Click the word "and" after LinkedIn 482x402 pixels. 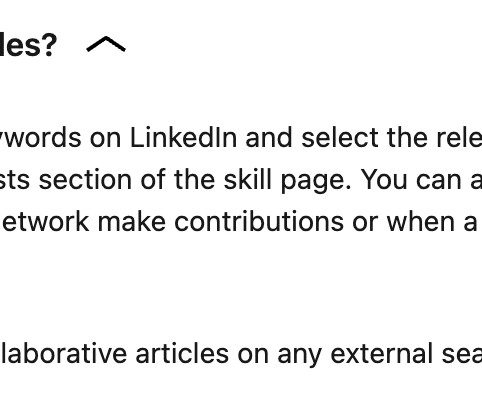tap(269, 137)
